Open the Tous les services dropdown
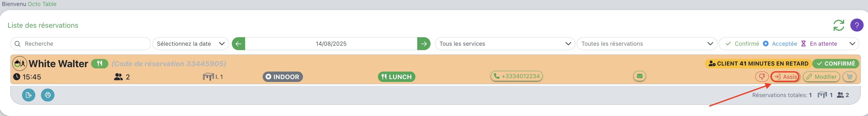 tap(505, 44)
